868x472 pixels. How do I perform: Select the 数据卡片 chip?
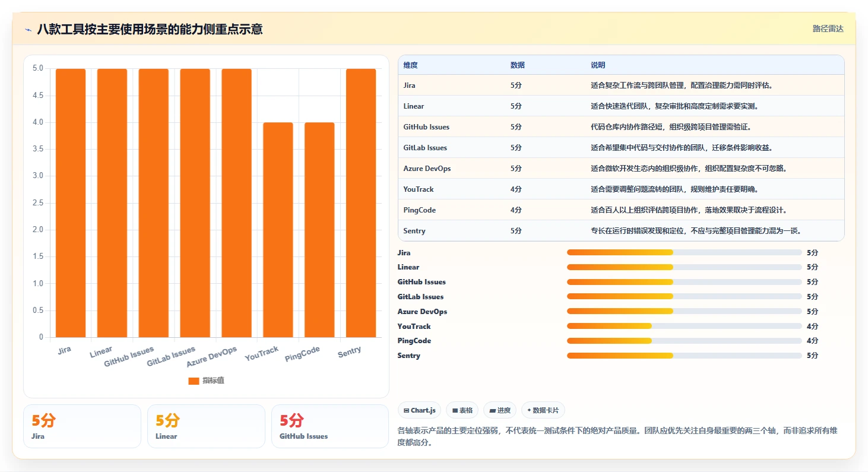(543, 410)
